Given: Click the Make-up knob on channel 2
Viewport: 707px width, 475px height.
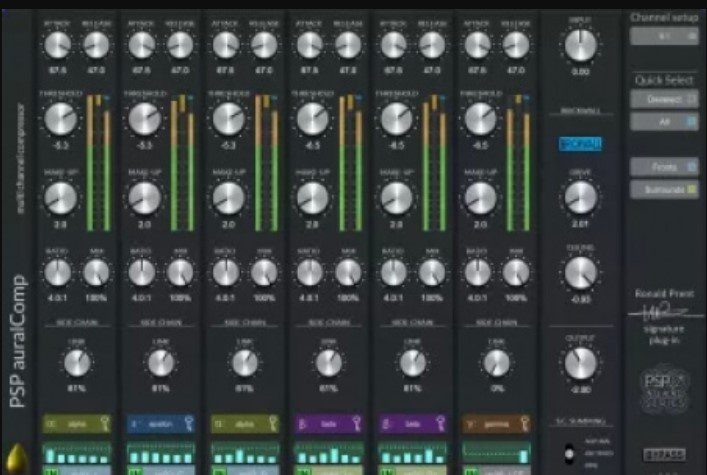Looking at the screenshot, I should (x=144, y=198).
